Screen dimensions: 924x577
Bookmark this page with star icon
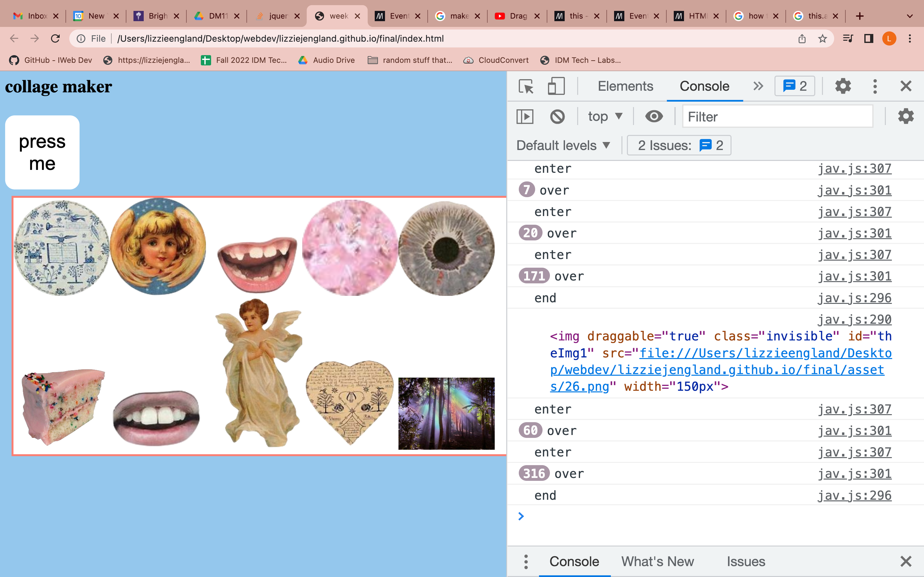[x=822, y=38]
